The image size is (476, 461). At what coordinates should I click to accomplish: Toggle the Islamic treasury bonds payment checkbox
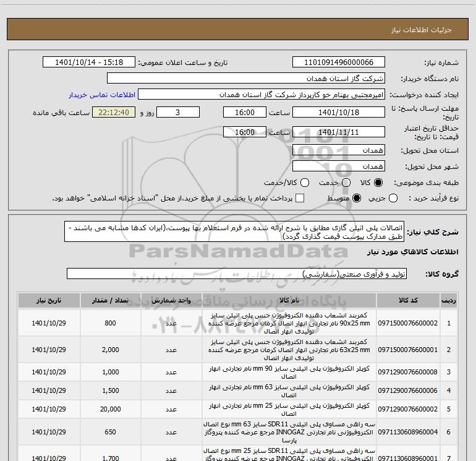tap(300, 199)
